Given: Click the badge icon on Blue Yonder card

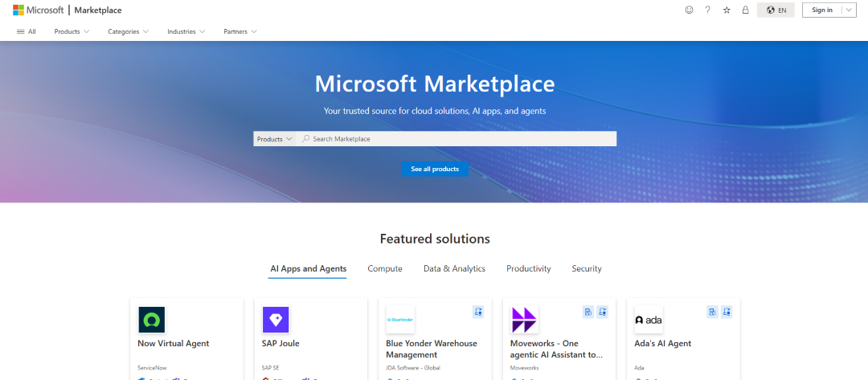Looking at the screenshot, I should click(478, 312).
